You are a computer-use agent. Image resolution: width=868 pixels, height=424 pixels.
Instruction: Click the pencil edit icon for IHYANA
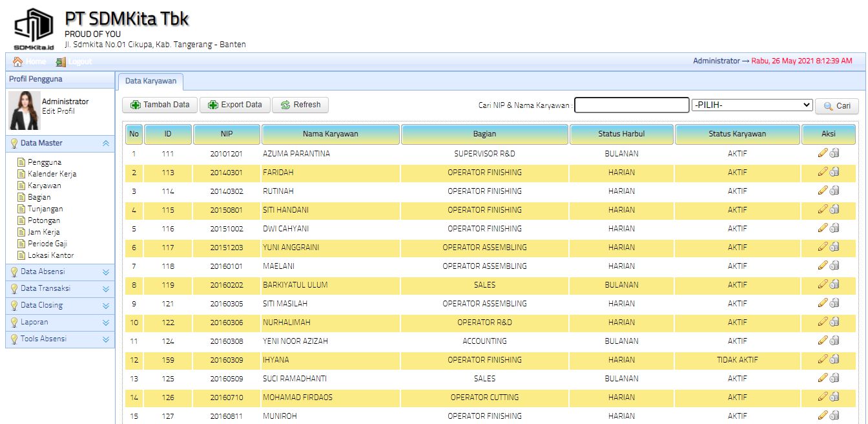822,359
